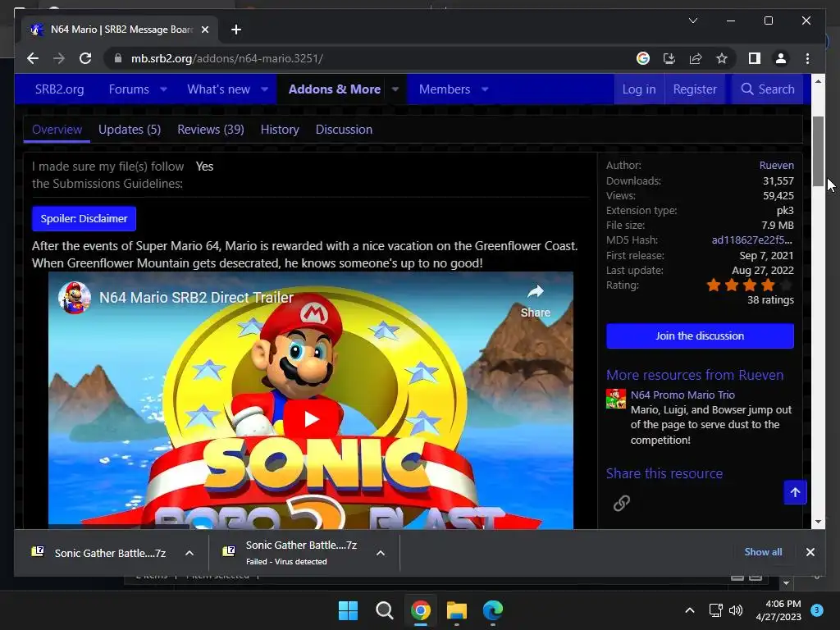
Task: Click Join the discussion button
Action: coord(700,336)
